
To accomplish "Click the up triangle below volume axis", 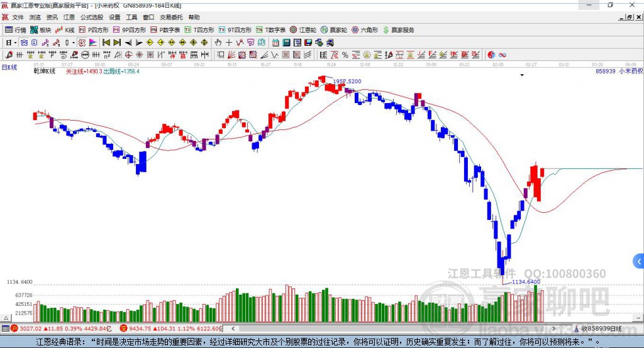I will (x=6, y=318).
